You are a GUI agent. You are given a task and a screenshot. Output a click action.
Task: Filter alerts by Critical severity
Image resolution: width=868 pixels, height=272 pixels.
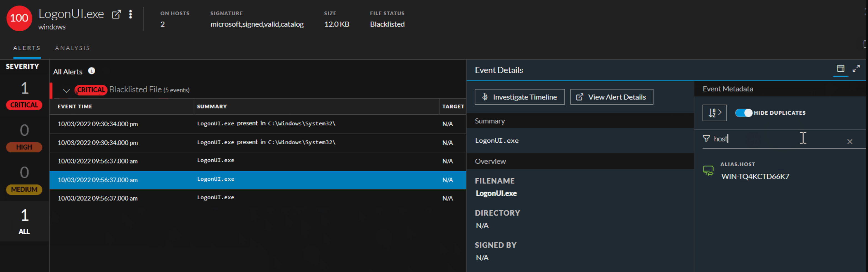point(24,105)
